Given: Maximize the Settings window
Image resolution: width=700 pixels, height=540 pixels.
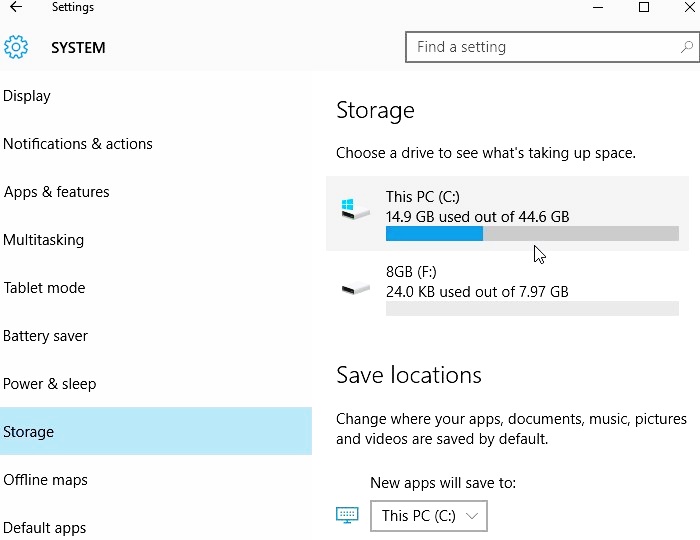Looking at the screenshot, I should 644,7.
